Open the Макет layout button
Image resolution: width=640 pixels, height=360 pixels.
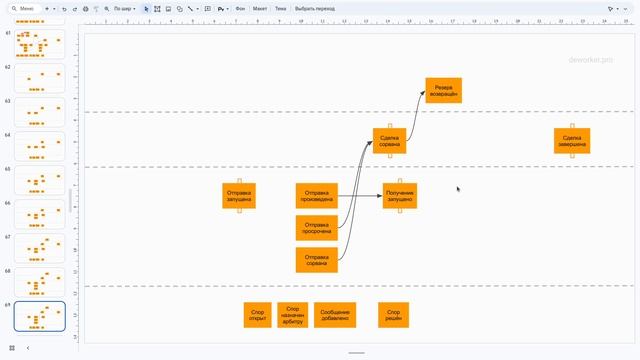click(x=260, y=9)
